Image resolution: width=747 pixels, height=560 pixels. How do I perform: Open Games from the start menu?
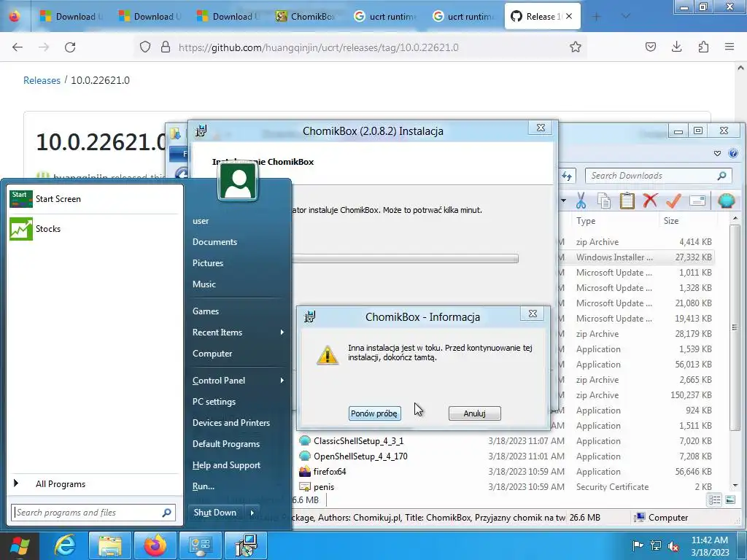tap(206, 311)
